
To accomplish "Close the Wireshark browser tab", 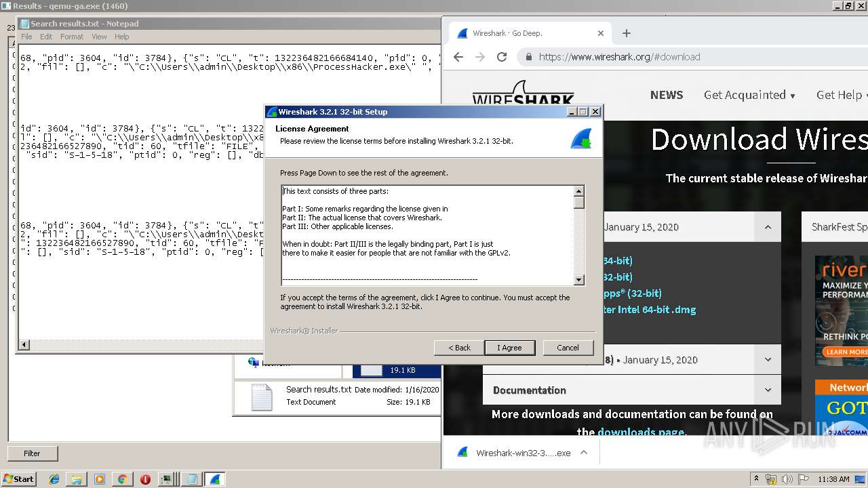I will (x=600, y=33).
